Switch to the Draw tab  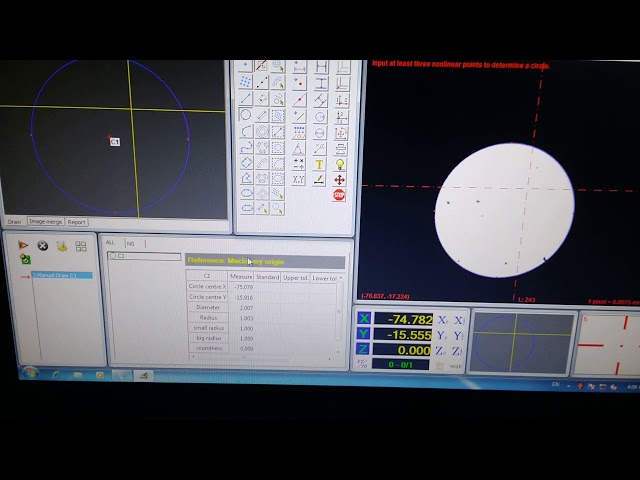pyautogui.click(x=14, y=222)
